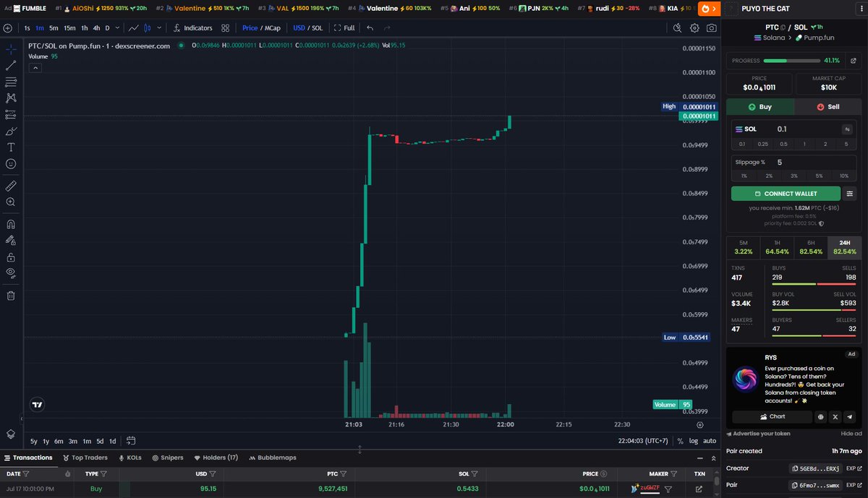868x498 pixels.
Task: Open the go to date calendar icon
Action: pyautogui.click(x=131, y=440)
